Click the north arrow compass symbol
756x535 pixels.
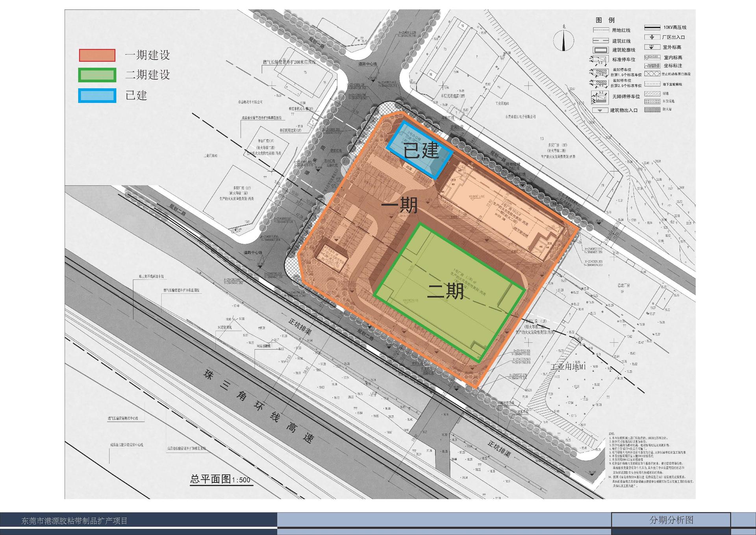pos(563,40)
